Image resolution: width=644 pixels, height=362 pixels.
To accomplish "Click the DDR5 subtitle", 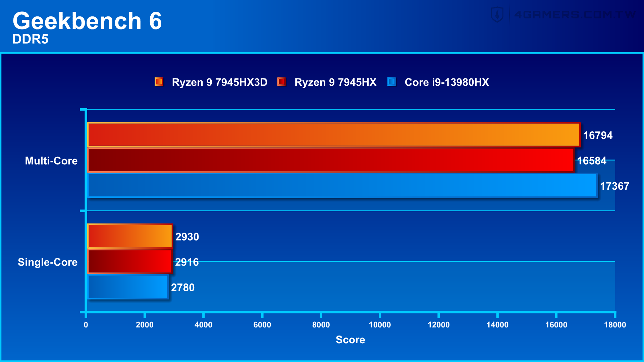I will click(x=31, y=39).
